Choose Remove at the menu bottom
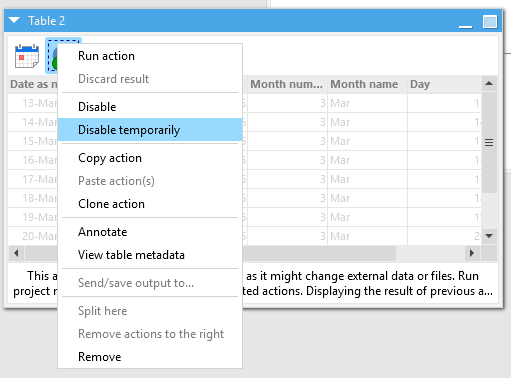The width and height of the screenshot is (511, 378). (150, 357)
